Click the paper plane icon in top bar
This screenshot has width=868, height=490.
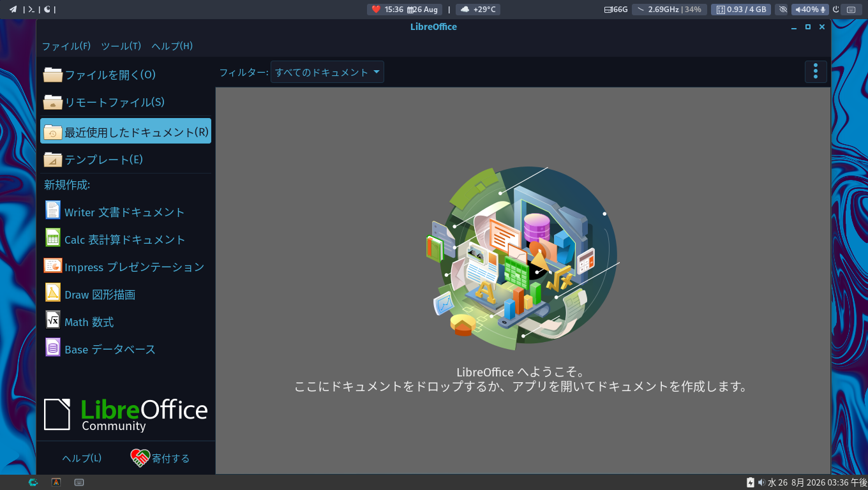click(x=13, y=9)
